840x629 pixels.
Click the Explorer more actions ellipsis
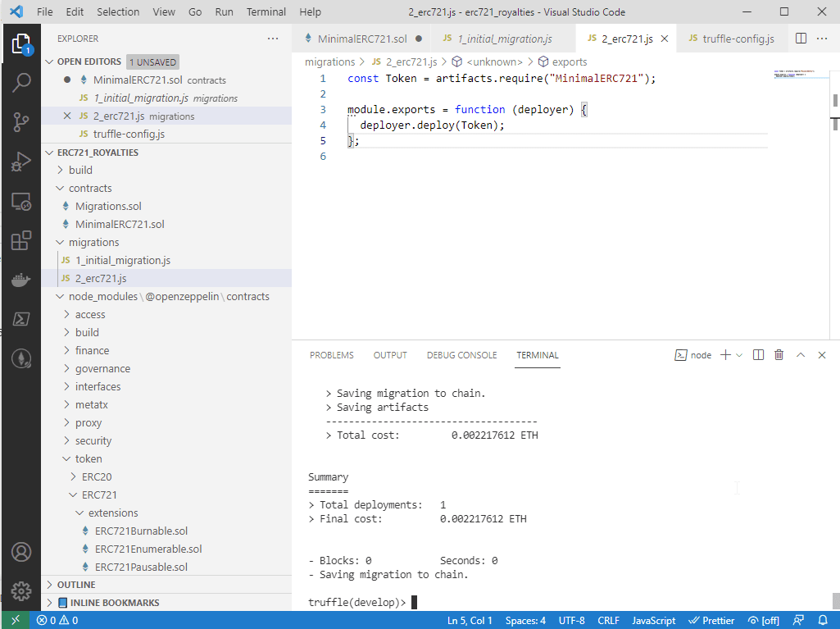(x=273, y=39)
